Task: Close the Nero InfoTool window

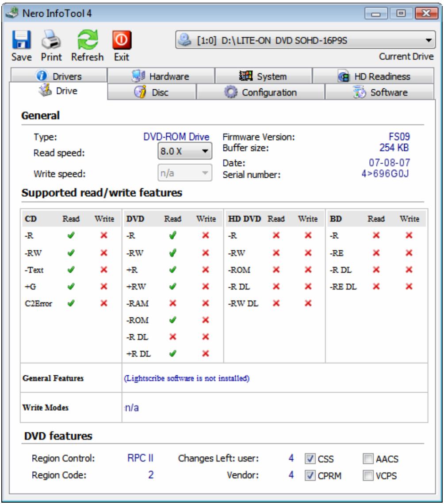Action: (x=426, y=14)
